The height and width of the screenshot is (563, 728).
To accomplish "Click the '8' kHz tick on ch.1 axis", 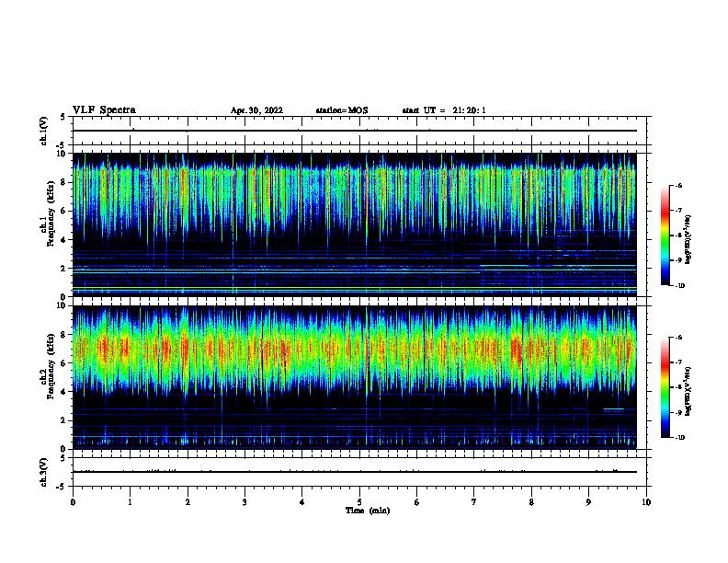I will point(65,182).
